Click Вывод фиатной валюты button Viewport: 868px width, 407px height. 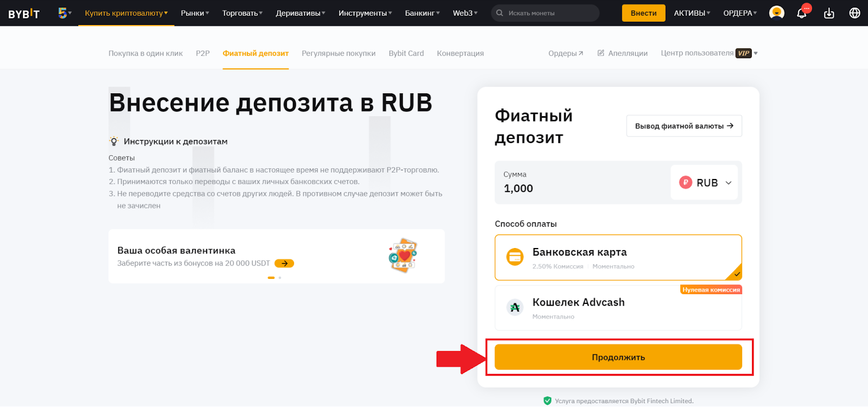684,126
